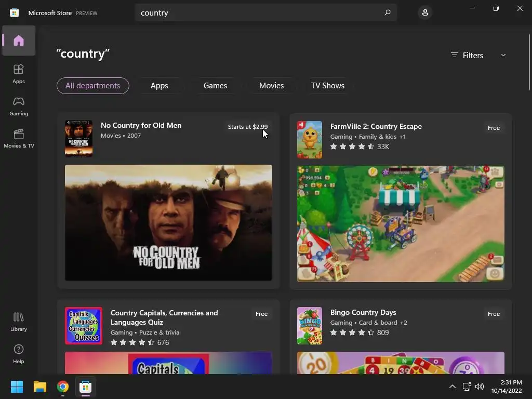Click the FarmVille 2 gameplay screenshot
532x399 pixels.
(401, 223)
